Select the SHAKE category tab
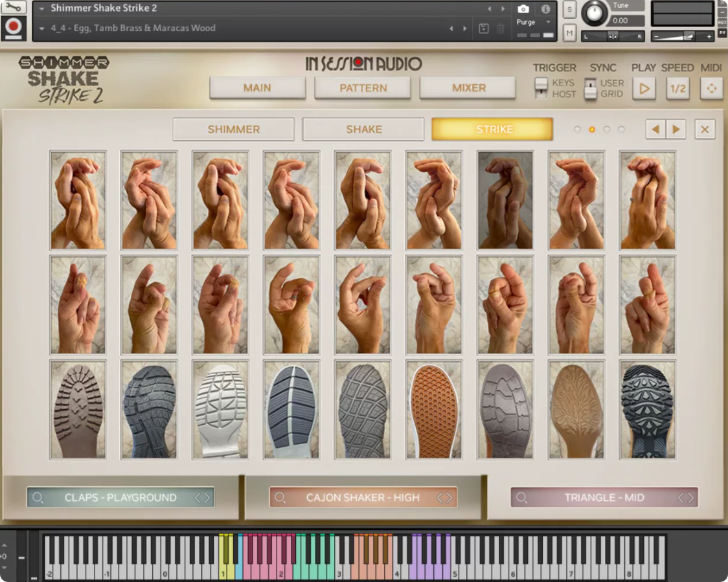The height and width of the screenshot is (582, 728). (x=363, y=129)
